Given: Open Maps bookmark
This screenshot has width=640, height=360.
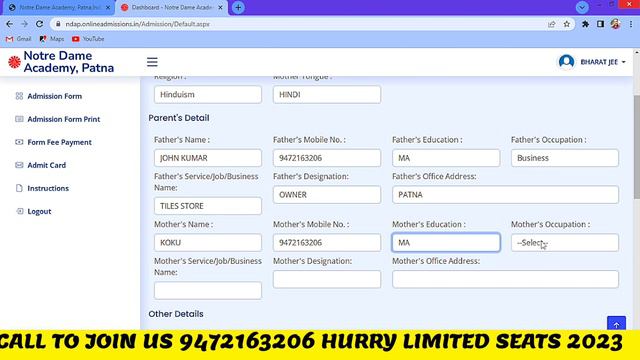Looking at the screenshot, I should [52, 39].
